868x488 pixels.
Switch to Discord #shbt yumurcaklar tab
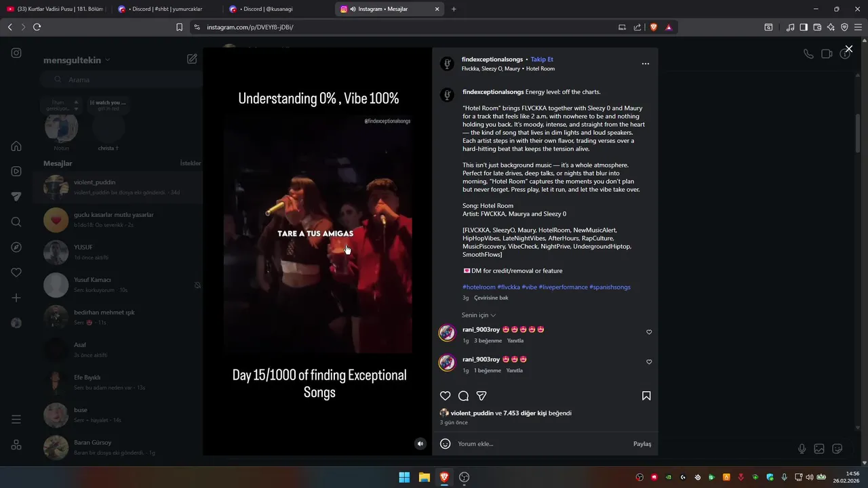pos(166,9)
